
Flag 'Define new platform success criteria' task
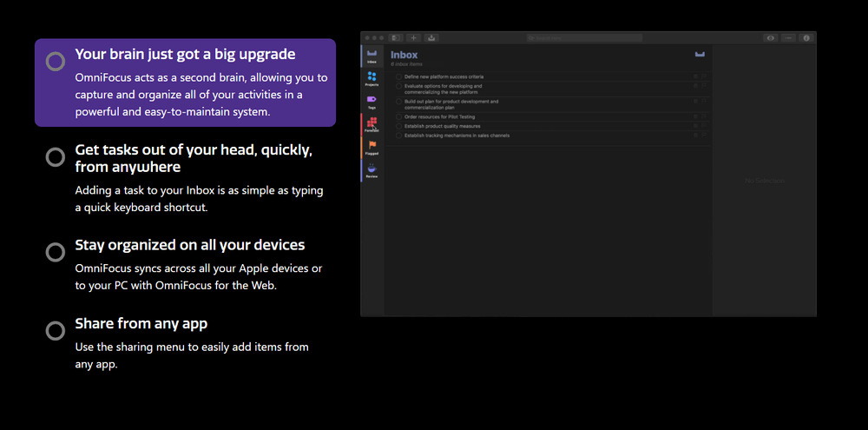[704, 76]
